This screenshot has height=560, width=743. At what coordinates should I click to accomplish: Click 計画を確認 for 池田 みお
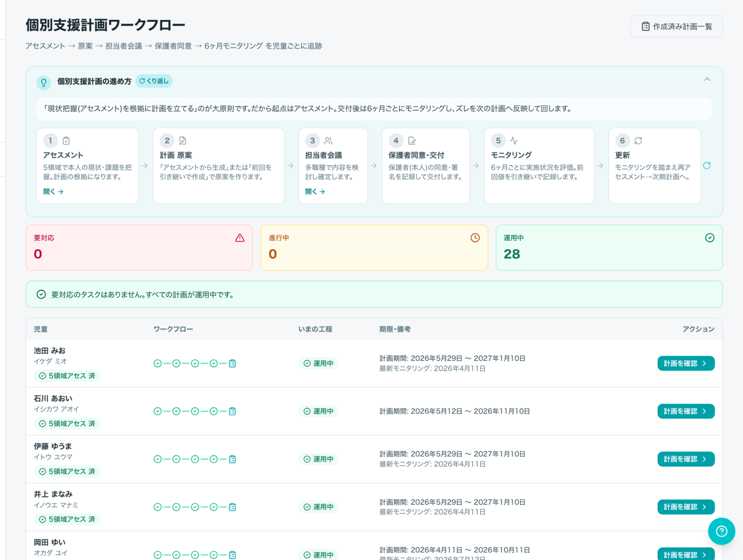[x=685, y=364]
